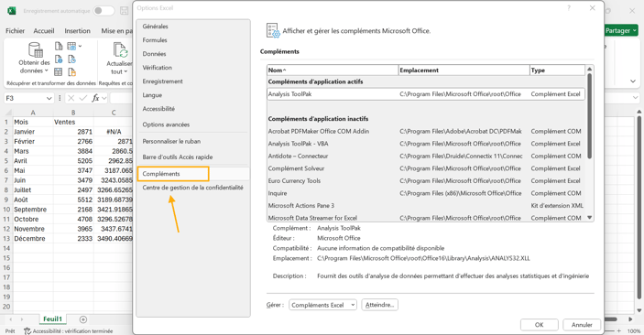Sort by the Nom column header

(333, 70)
